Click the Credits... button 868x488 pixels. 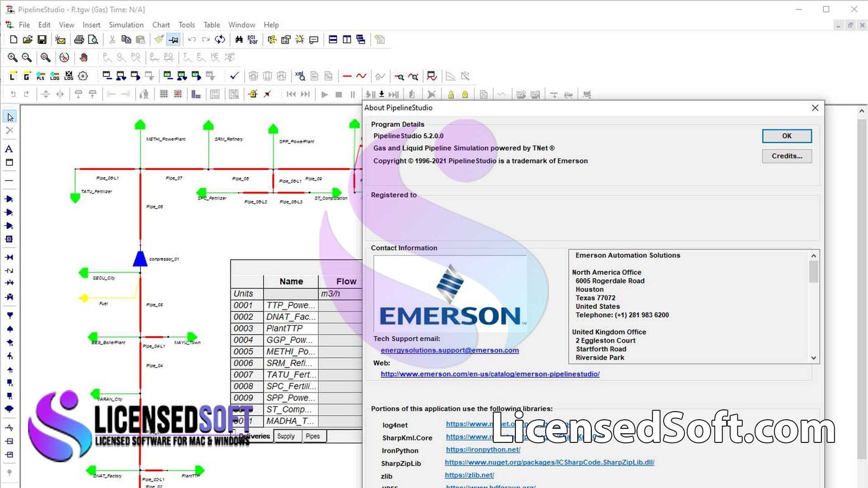point(787,156)
